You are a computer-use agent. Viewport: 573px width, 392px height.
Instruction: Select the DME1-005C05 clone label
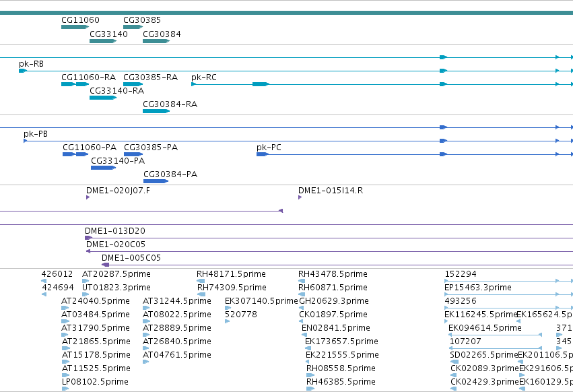[131, 258]
